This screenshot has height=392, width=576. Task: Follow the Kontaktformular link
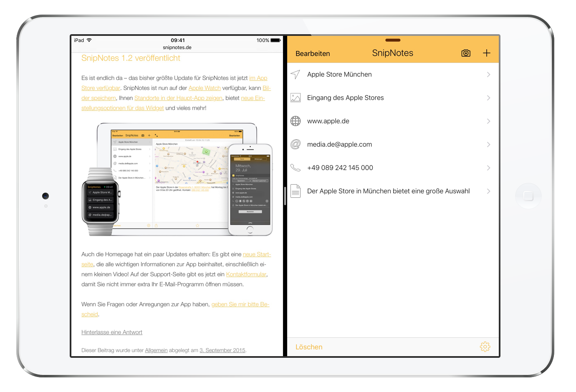[246, 274]
